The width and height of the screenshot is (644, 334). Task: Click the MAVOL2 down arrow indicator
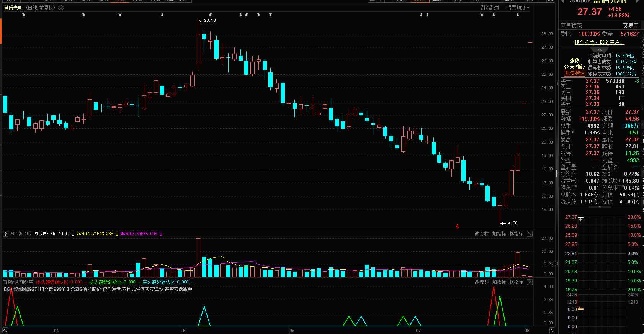161,234
